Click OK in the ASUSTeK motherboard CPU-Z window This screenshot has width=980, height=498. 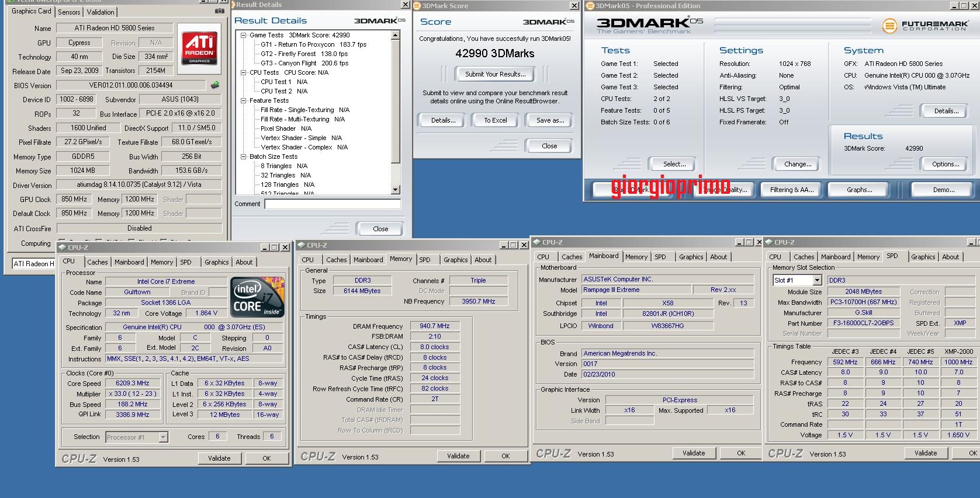click(x=741, y=453)
